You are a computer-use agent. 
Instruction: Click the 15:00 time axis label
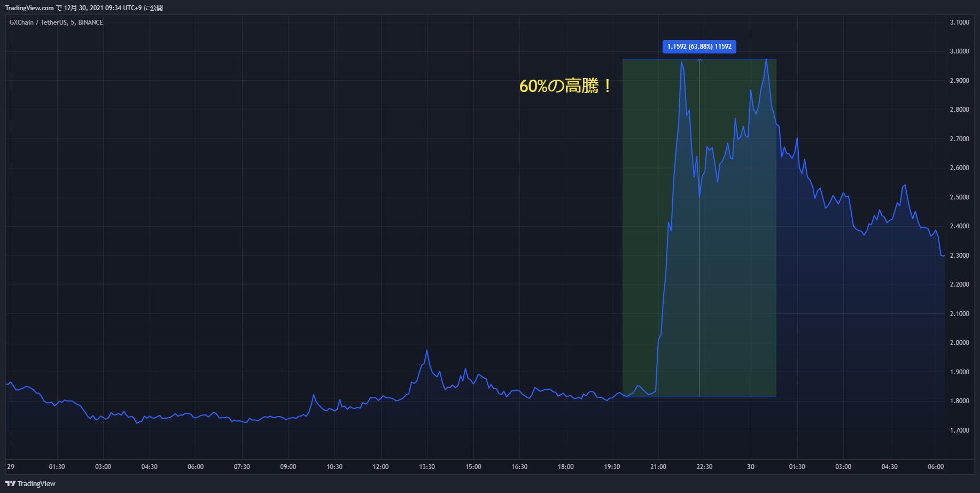(x=473, y=467)
